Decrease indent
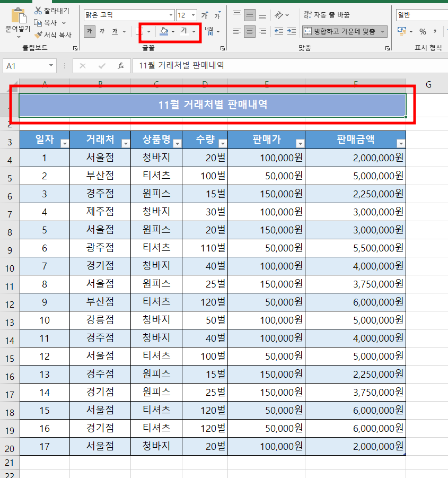 point(279,31)
